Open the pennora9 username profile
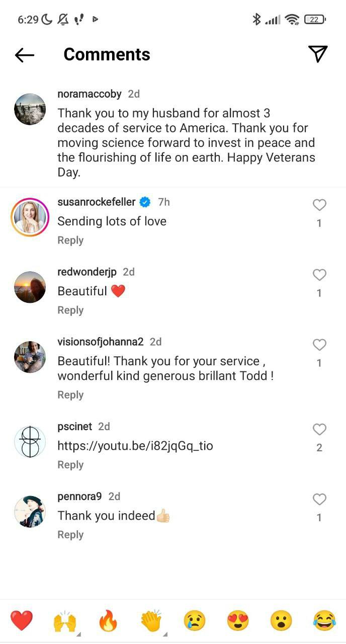 79,497
